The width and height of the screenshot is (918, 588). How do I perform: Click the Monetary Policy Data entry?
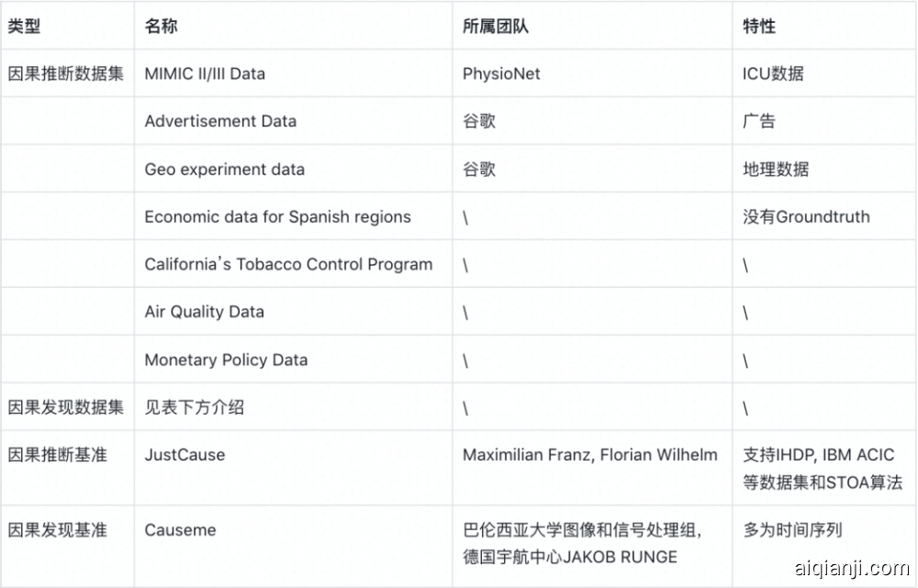[x=226, y=361]
